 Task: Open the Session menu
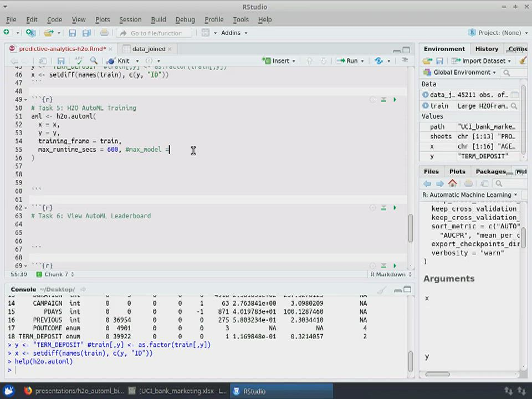(x=130, y=19)
